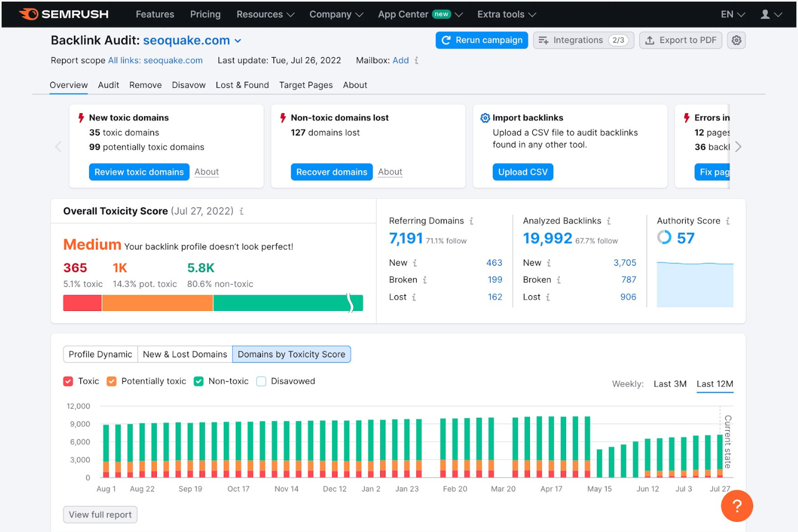Viewport: 798px width, 532px height.
Task: Switch to the Disavow tab
Action: 189,85
